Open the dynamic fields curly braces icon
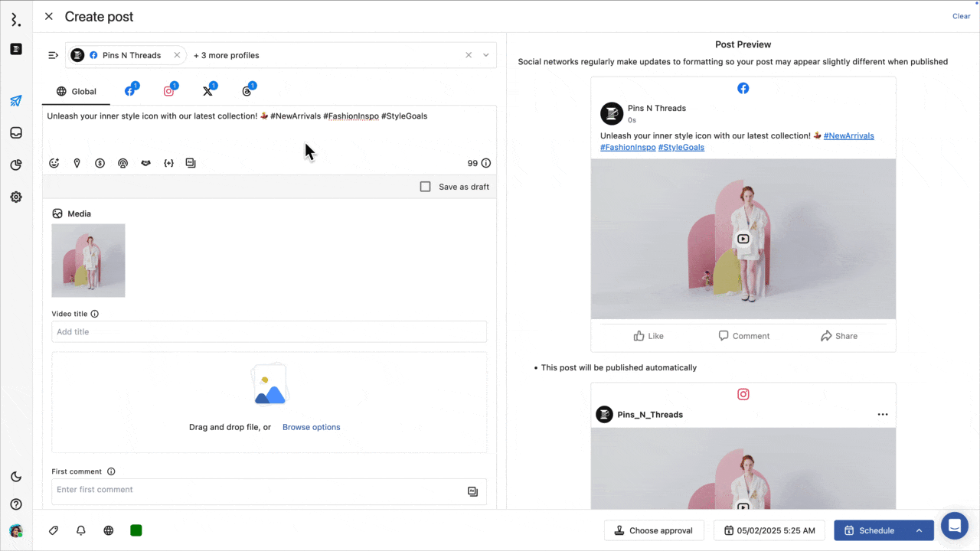The image size is (980, 551). pyautogui.click(x=168, y=163)
